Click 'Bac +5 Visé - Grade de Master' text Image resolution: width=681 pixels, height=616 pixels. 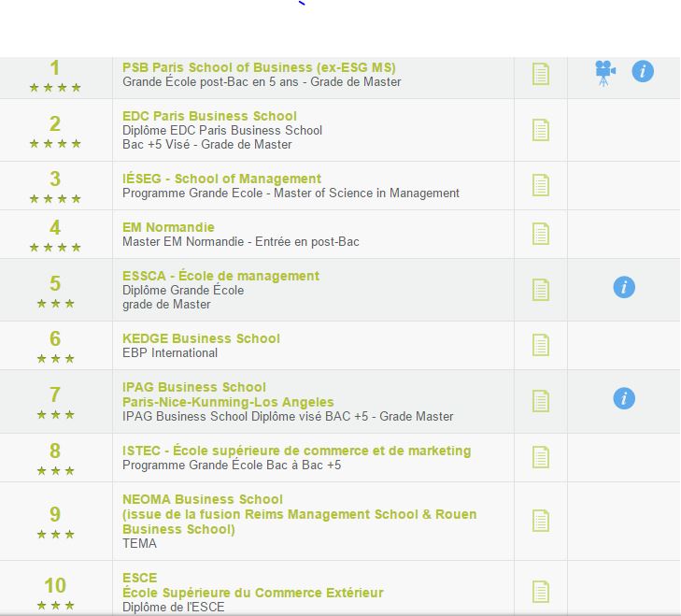(x=206, y=144)
